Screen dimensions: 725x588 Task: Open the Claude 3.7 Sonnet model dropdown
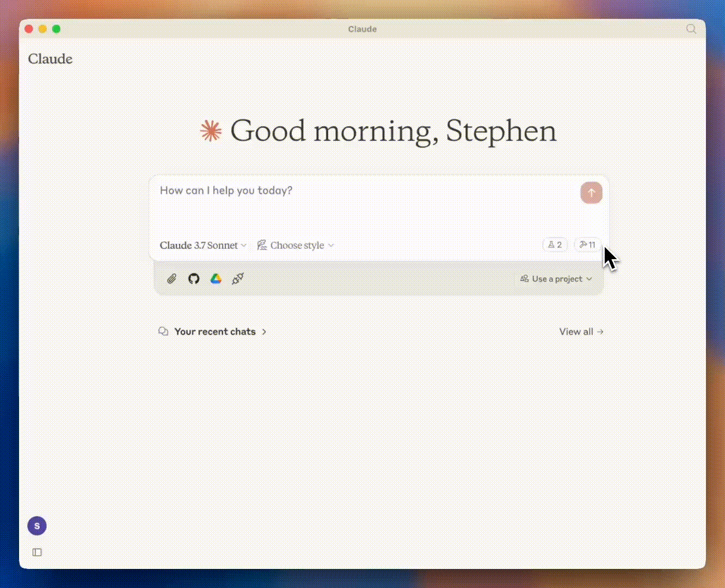point(203,246)
